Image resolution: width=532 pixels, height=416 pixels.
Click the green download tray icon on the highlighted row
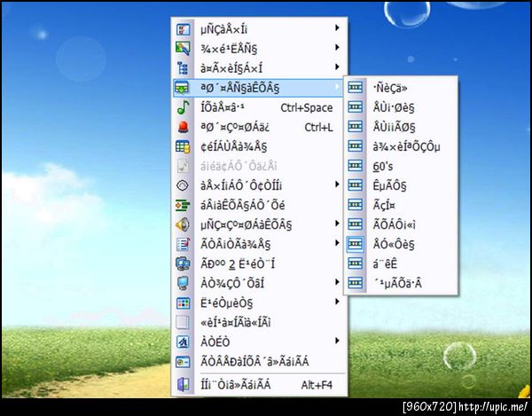click(x=182, y=88)
